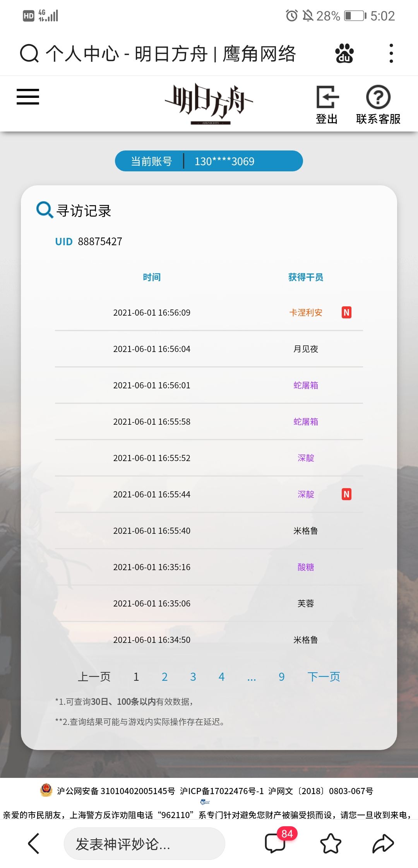Jump to page 9 of records

pyautogui.click(x=282, y=677)
